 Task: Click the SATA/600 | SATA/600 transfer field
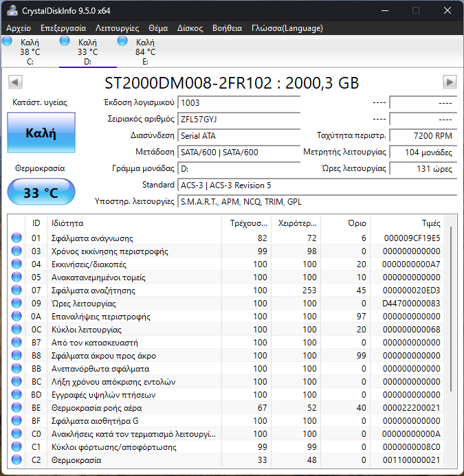pyautogui.click(x=239, y=152)
